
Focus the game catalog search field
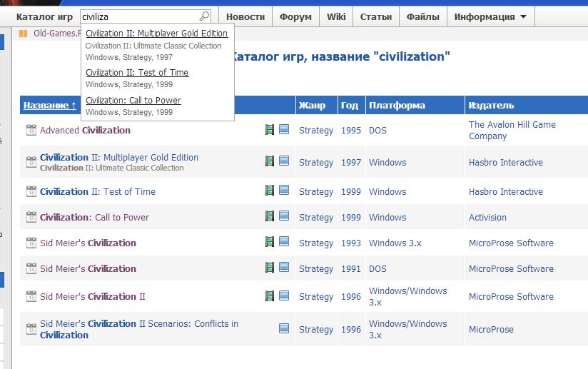point(139,16)
